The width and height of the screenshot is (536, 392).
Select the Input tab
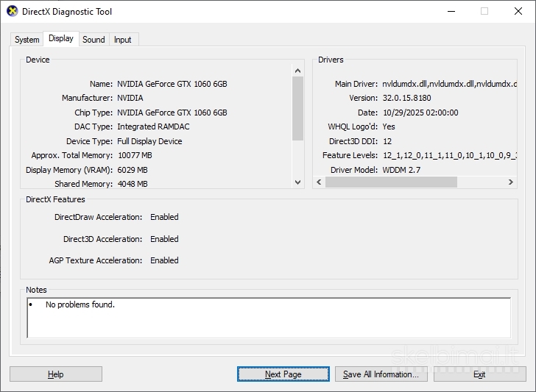coord(123,40)
